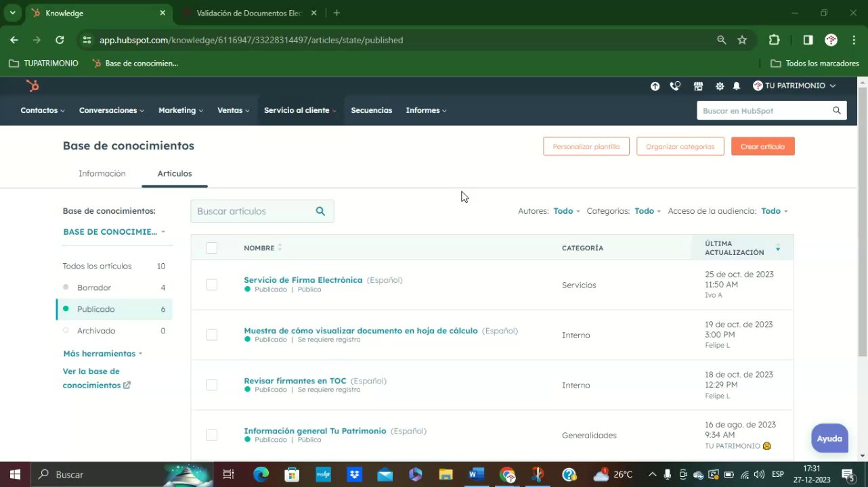Open the Revisar firmantes en TOC article

pos(295,381)
